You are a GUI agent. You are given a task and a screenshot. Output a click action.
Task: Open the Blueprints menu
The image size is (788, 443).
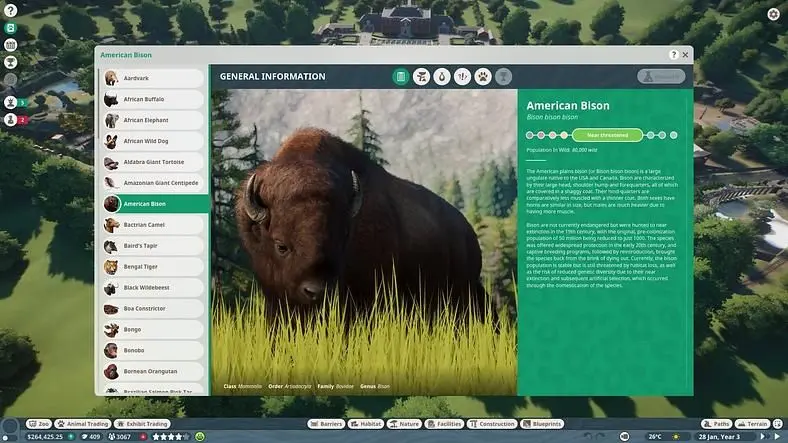pos(542,424)
